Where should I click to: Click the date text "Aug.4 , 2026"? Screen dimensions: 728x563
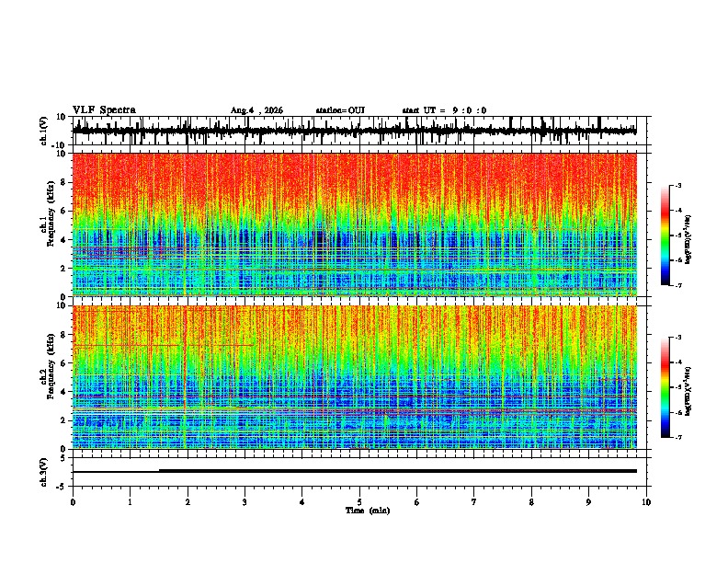(256, 110)
